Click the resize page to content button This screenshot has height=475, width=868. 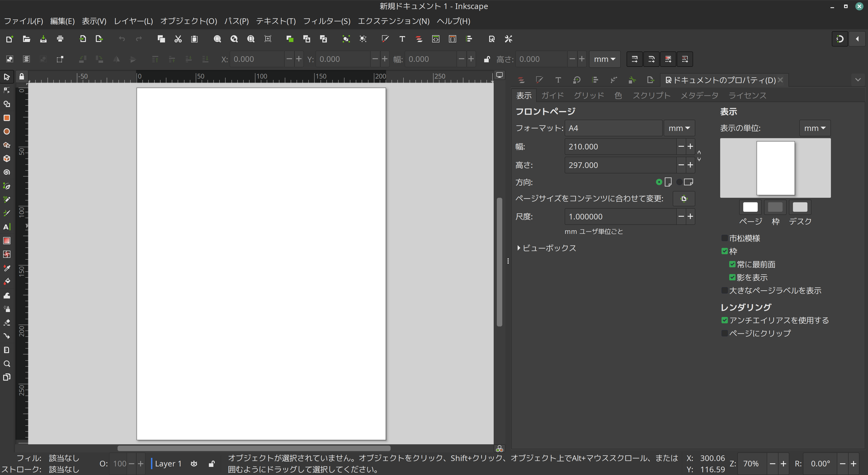pos(684,199)
